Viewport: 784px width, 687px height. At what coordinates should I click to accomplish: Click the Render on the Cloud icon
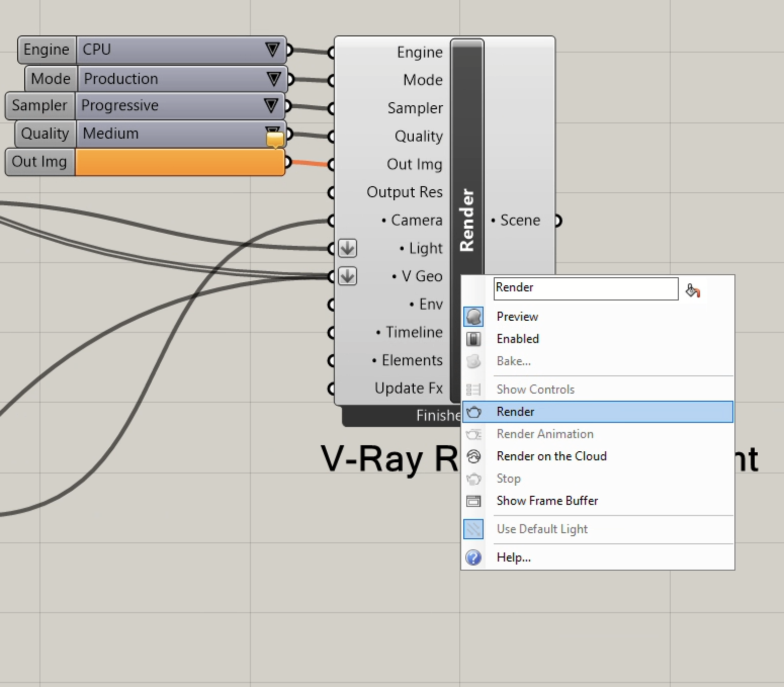pos(473,456)
